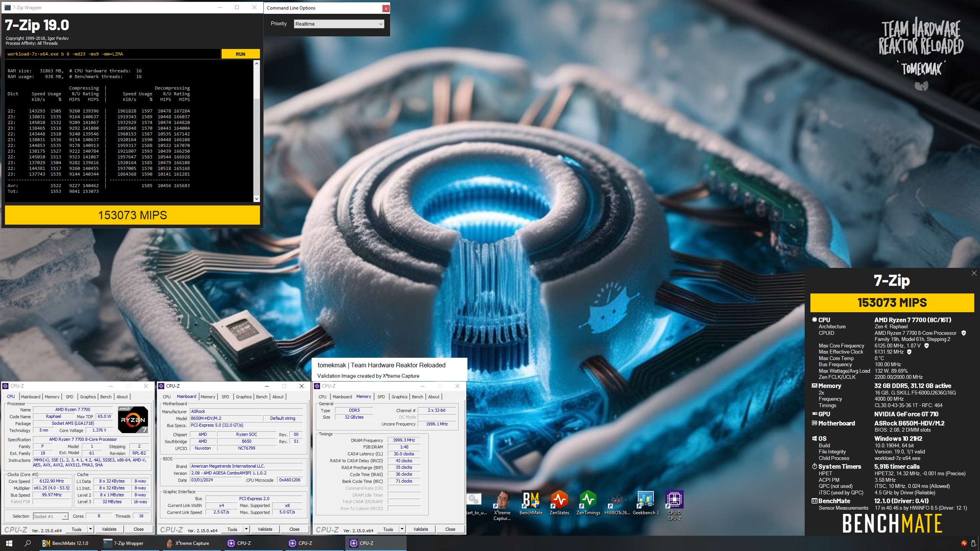This screenshot has width=980, height=551.
Task: Click scrollbar up arrow in 7-Zip output
Action: click(256, 64)
